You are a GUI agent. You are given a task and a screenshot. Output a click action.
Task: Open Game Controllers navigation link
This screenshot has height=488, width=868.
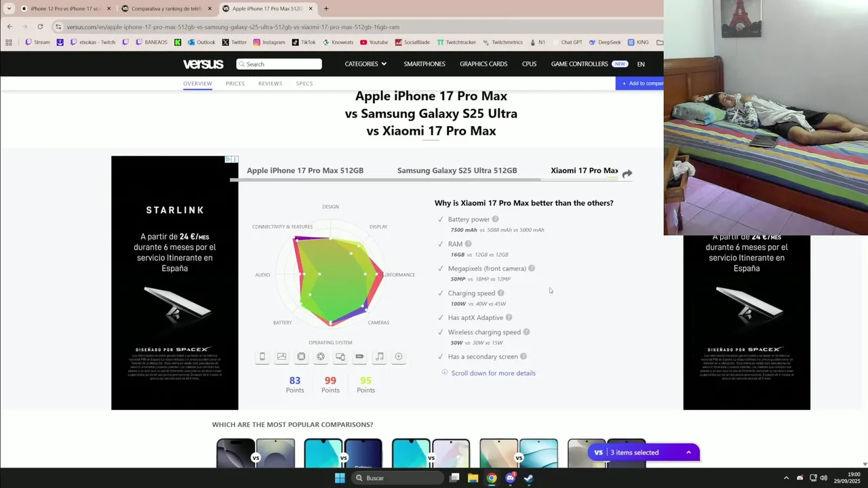pos(580,64)
